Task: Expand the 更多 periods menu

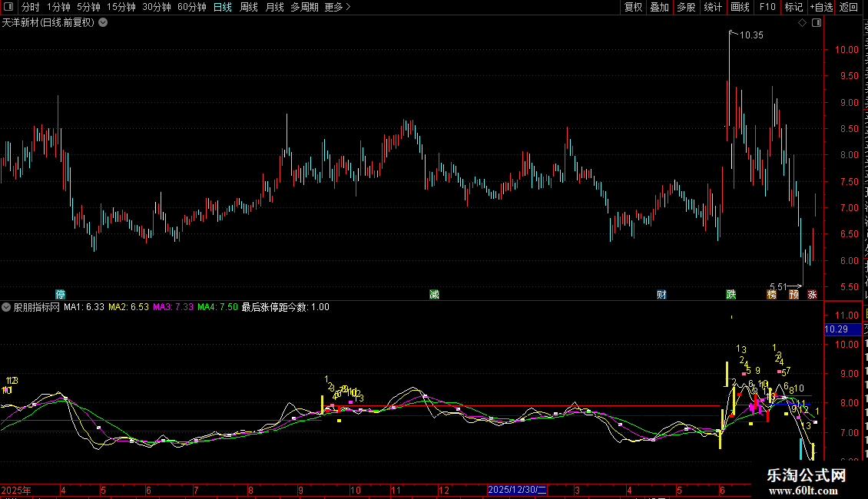Action: (337, 7)
